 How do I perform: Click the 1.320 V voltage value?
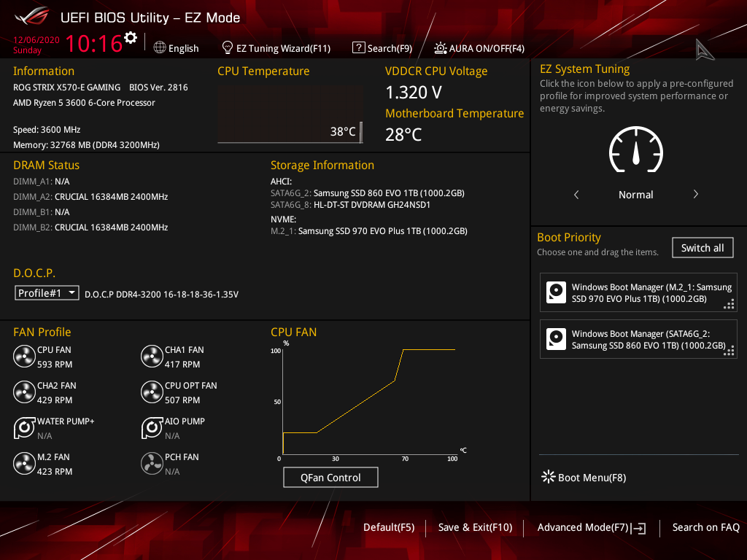[x=414, y=93]
